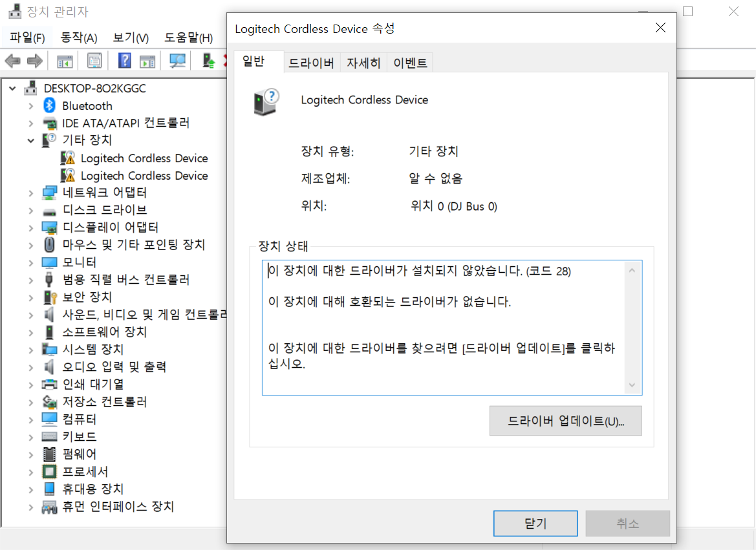Image resolution: width=756 pixels, height=550 pixels.
Task: Select the 휴대용 장치 tree label
Action: pyautogui.click(x=92, y=489)
